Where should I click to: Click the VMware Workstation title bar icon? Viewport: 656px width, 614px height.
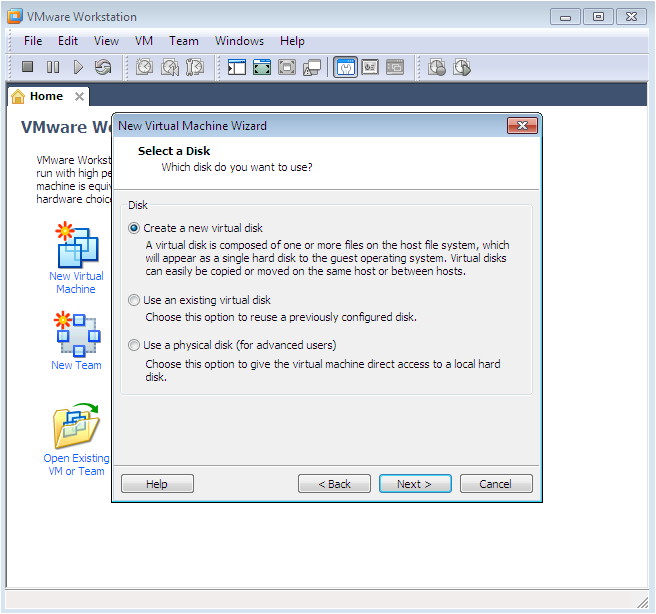tap(15, 16)
